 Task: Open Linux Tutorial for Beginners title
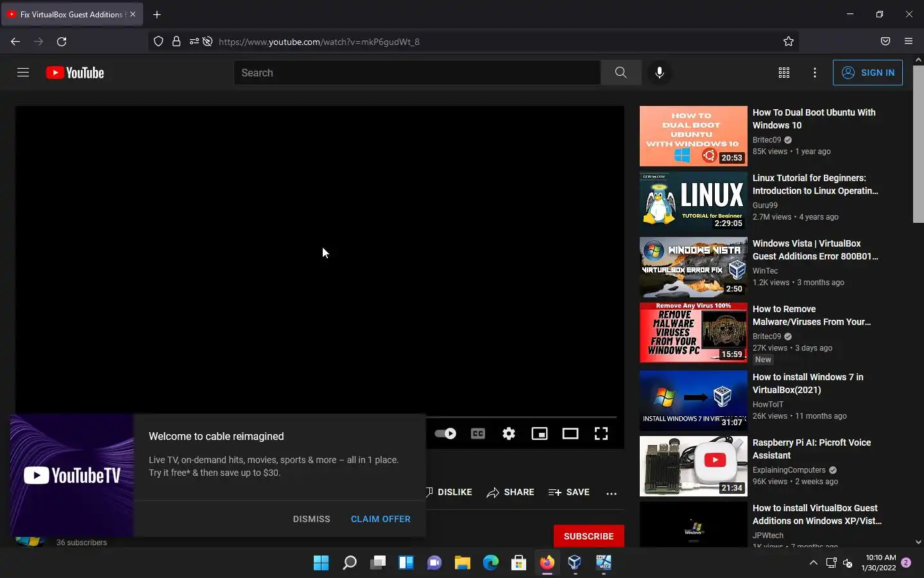coord(815,184)
